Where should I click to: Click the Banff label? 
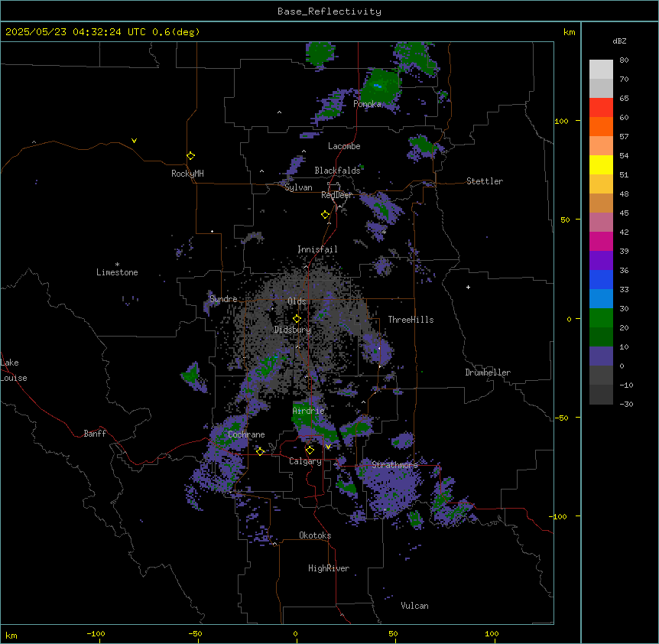pyautogui.click(x=95, y=434)
